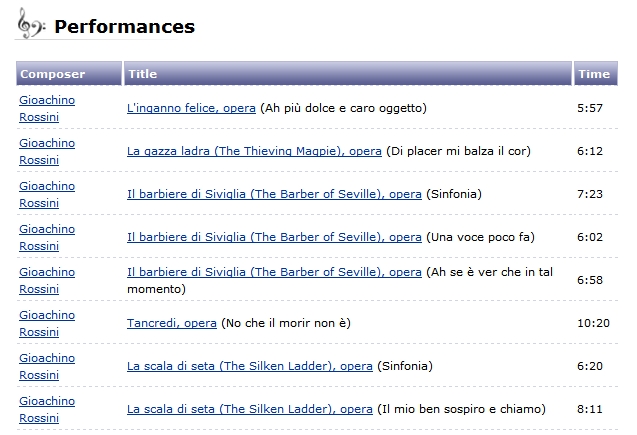The width and height of the screenshot is (637, 435).
Task: Open Il barbiere di Siviglia link for Sinfonia
Action: [274, 194]
